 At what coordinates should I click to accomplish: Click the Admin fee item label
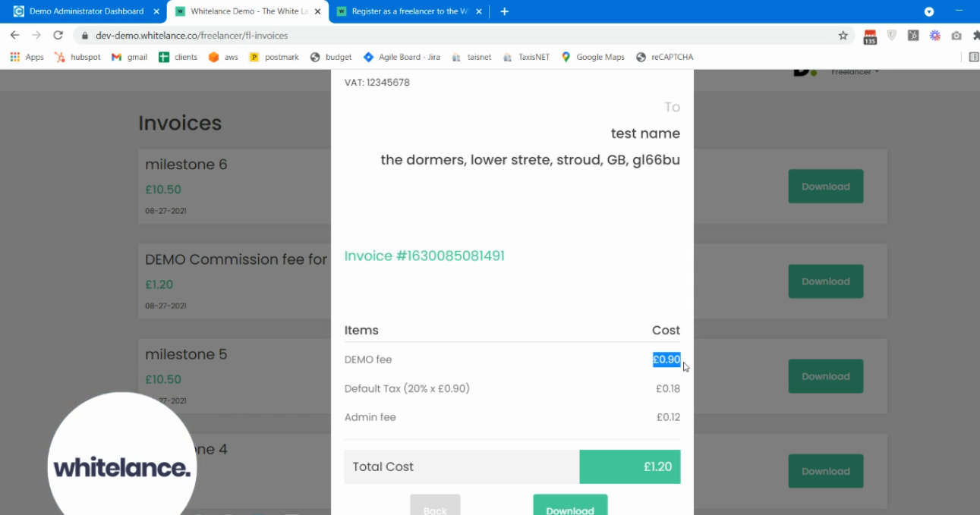click(x=370, y=417)
